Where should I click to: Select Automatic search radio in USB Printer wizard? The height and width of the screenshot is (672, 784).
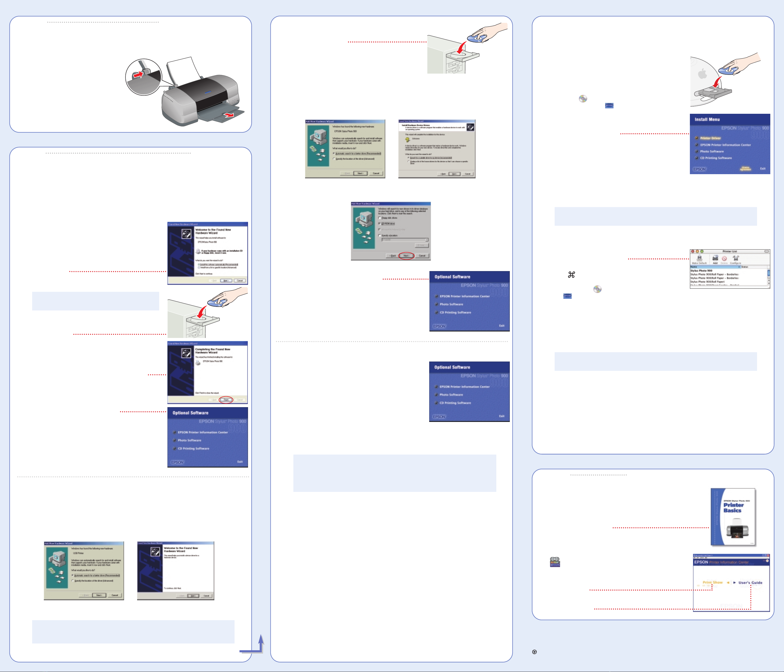point(72,576)
